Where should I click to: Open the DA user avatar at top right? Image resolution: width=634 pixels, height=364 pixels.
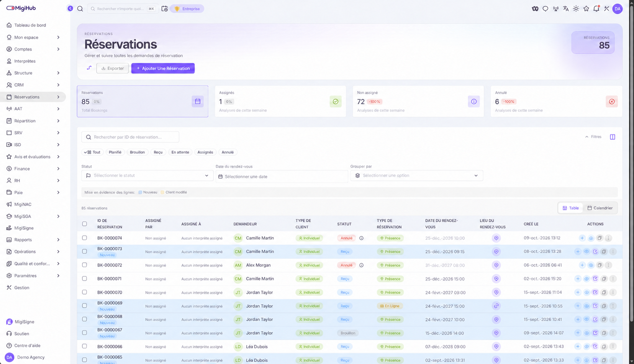tap(618, 9)
